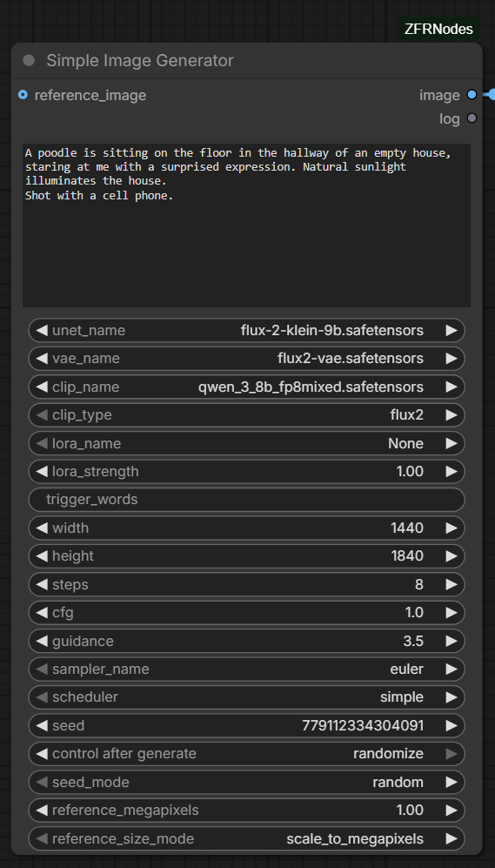495x868 pixels.
Task: Decrease steps with left arrow
Action: [x=42, y=584]
